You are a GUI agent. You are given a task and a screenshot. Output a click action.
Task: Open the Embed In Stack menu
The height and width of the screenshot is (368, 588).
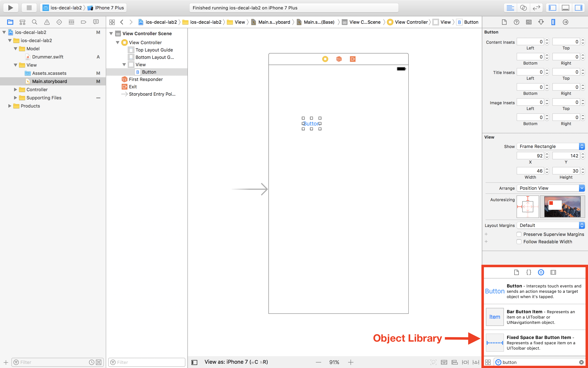(x=444, y=362)
